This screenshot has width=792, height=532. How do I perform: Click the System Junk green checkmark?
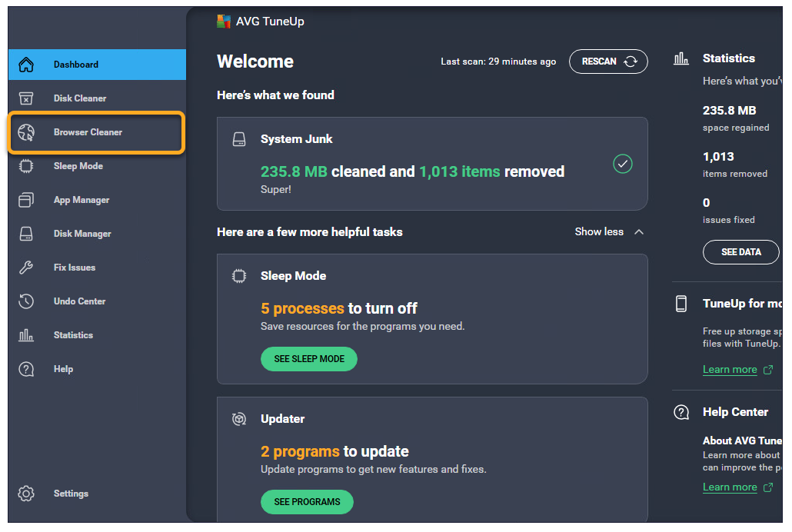622,164
